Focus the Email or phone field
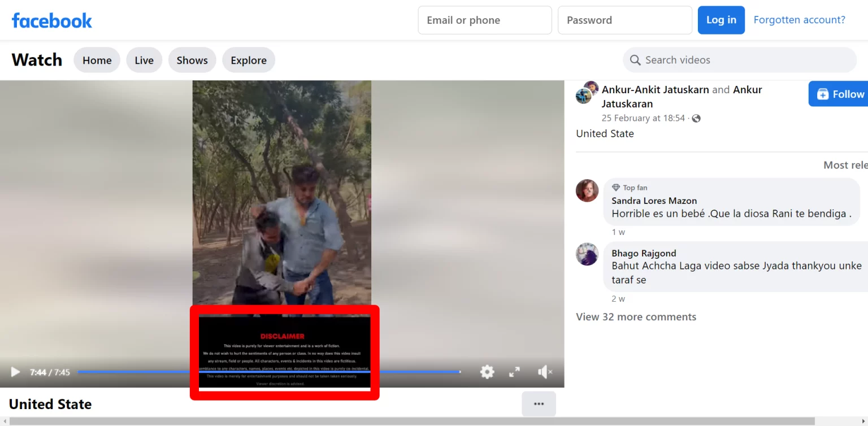Image resolution: width=868 pixels, height=426 pixels. [x=485, y=20]
